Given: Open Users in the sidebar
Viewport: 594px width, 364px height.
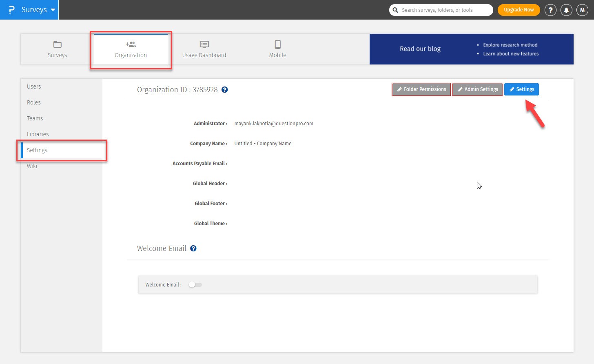Looking at the screenshot, I should tap(34, 87).
